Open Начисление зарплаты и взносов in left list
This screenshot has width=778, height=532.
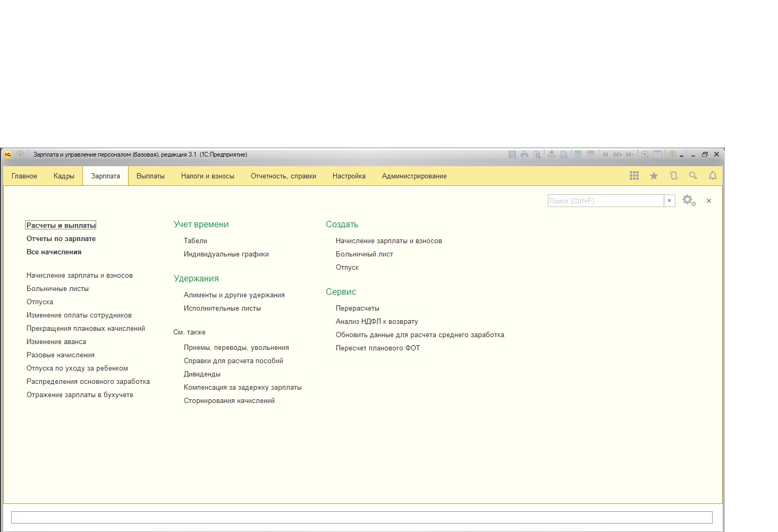[x=80, y=276]
